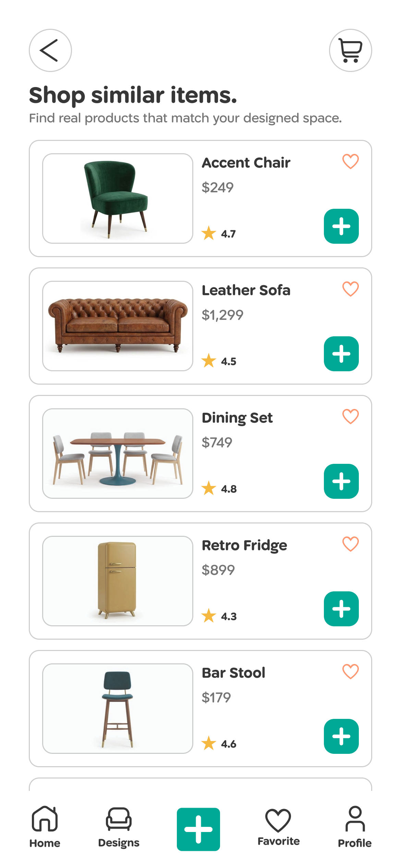Switch to the Home tab
This screenshot has width=401, height=868.
[45, 827]
